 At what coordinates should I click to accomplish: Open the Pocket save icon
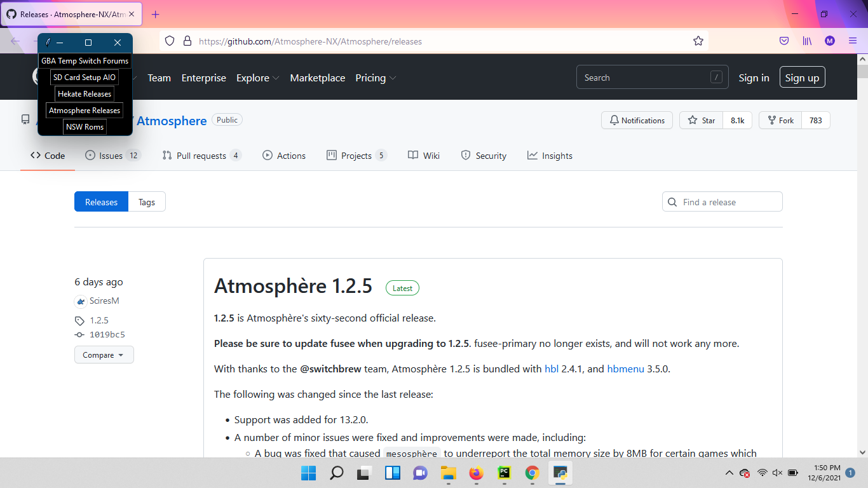(784, 41)
